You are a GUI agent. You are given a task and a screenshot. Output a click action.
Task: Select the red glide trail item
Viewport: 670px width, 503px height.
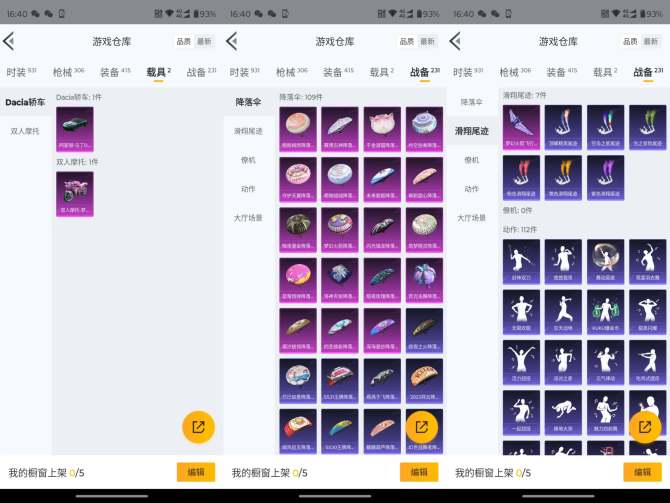click(x=521, y=178)
